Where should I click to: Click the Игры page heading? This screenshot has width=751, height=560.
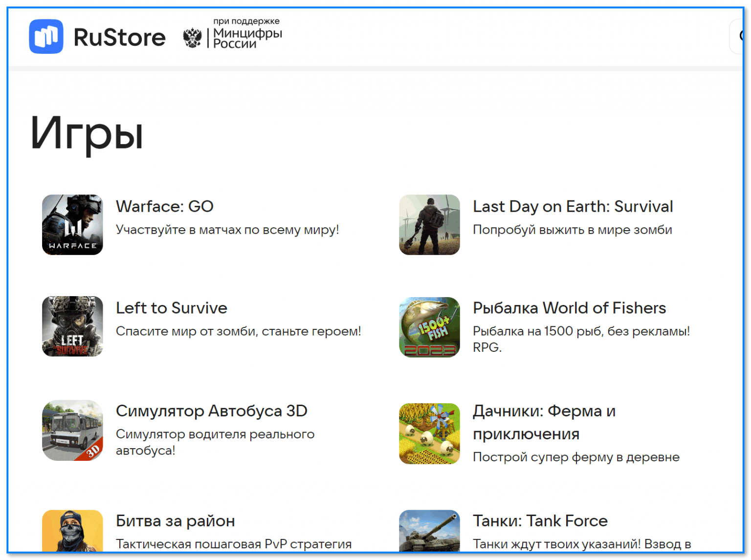(x=87, y=134)
